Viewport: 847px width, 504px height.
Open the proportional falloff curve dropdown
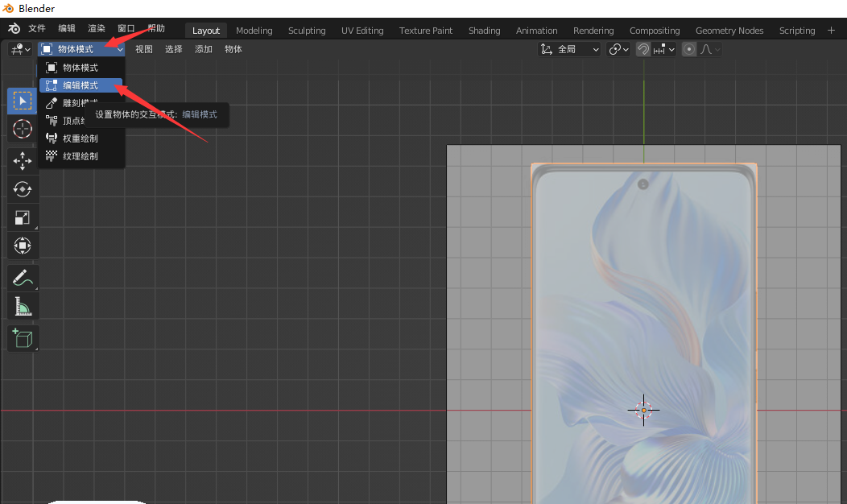[710, 50]
